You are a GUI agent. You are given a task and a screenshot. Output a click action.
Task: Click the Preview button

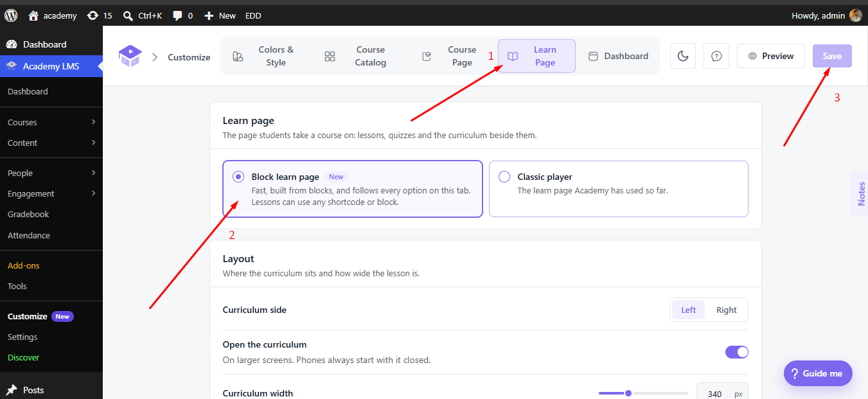tap(770, 56)
